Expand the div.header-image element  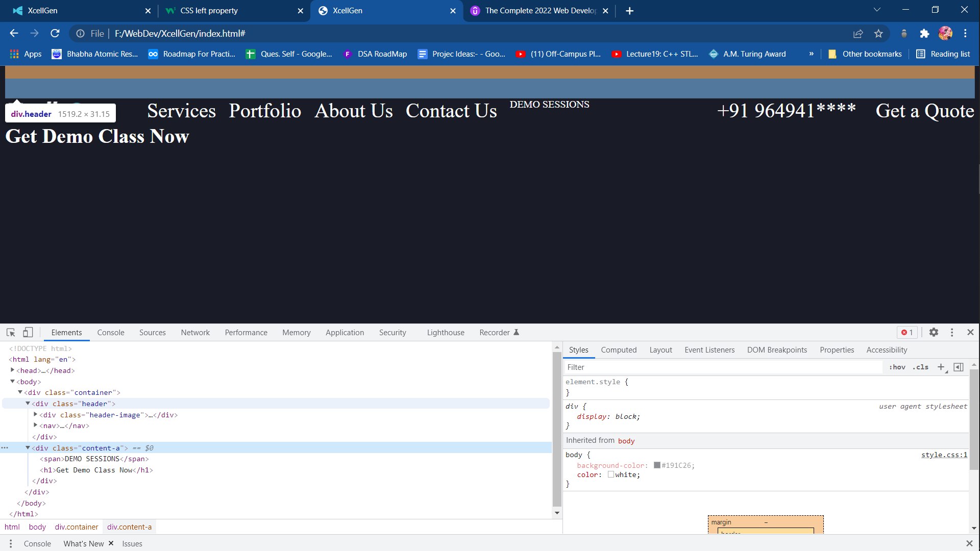tap(36, 415)
